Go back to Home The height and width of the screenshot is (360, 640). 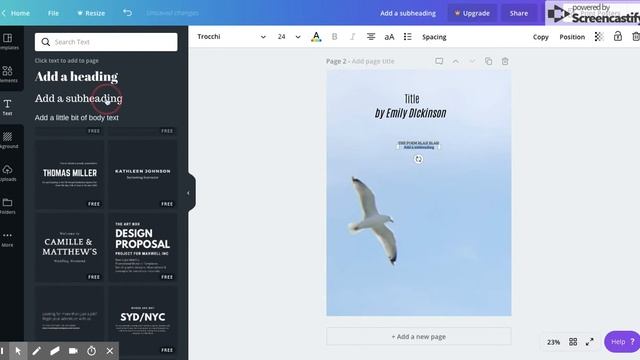[x=16, y=13]
